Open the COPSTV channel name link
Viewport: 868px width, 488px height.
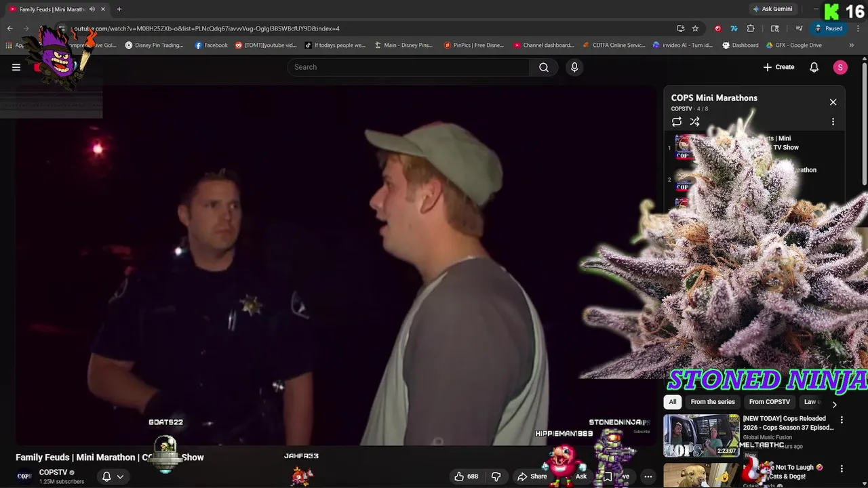coord(53,472)
